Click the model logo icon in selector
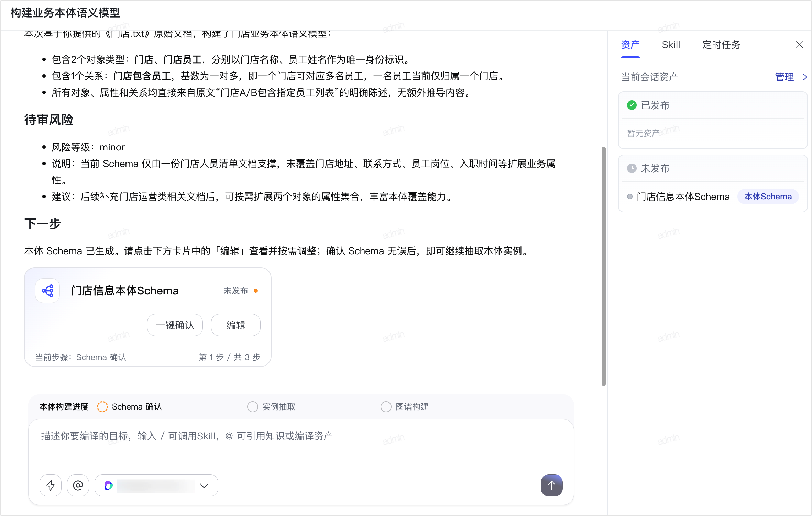Screen dimensions: 812x516 (108, 485)
